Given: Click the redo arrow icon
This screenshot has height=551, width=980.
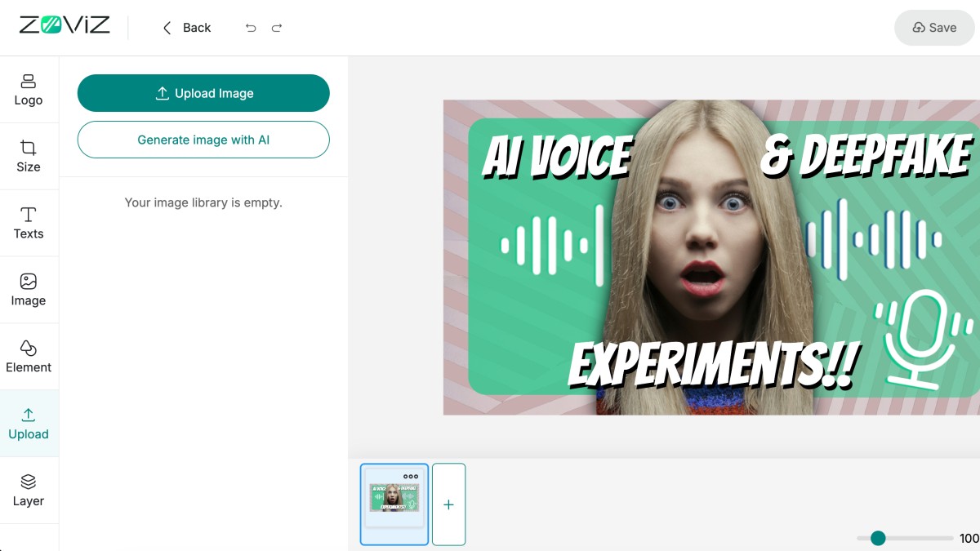Looking at the screenshot, I should point(277,28).
